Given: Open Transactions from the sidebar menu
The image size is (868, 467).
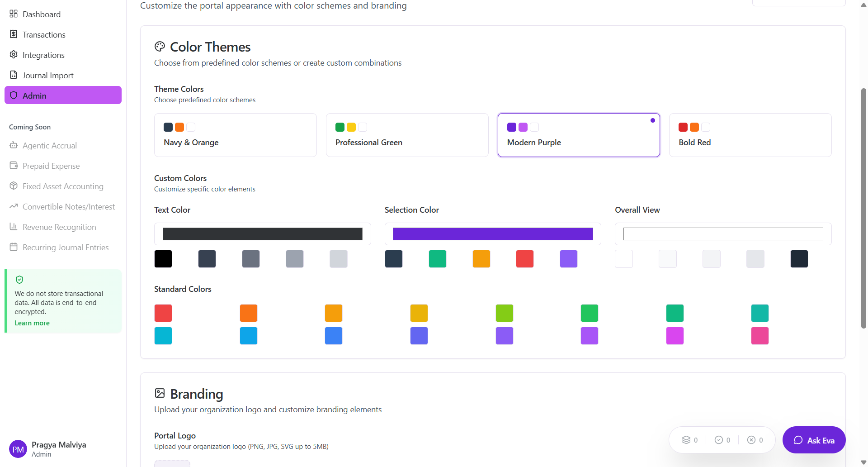Looking at the screenshot, I should [44, 35].
